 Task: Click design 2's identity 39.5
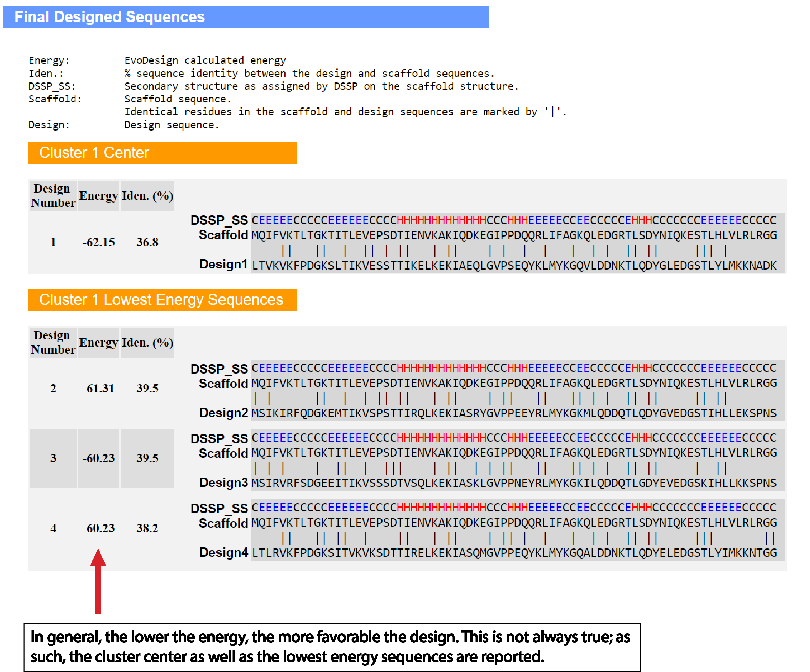point(147,388)
